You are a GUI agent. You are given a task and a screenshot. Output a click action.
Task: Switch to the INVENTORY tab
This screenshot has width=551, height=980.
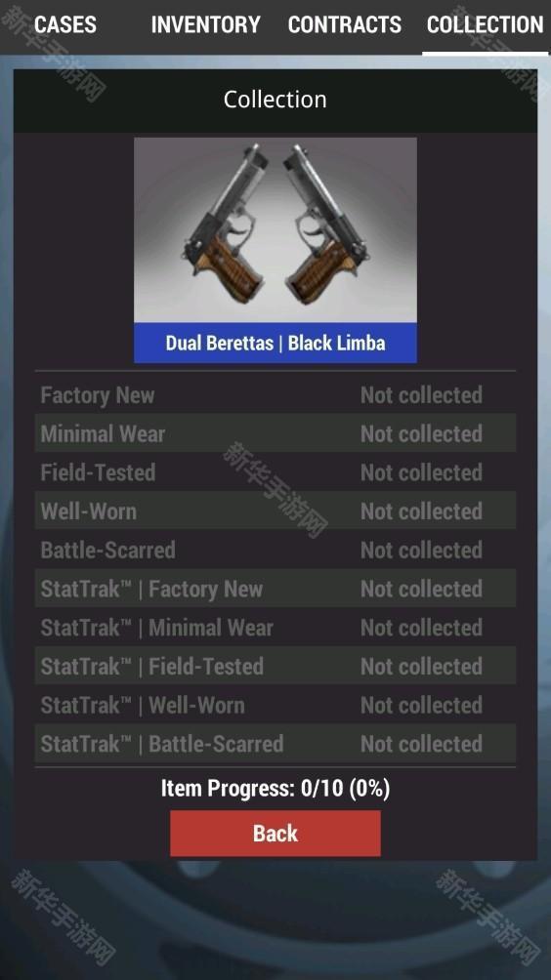pos(206,25)
